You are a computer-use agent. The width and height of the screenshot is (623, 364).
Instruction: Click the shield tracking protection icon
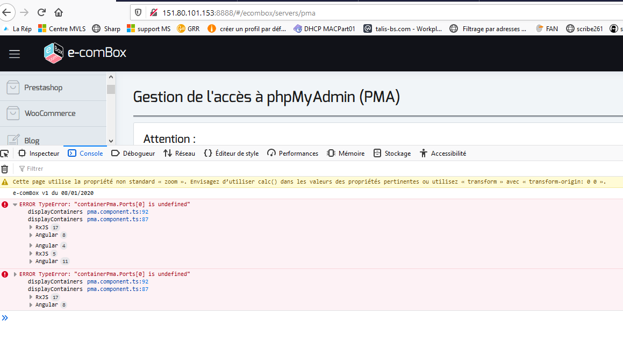[x=138, y=13]
